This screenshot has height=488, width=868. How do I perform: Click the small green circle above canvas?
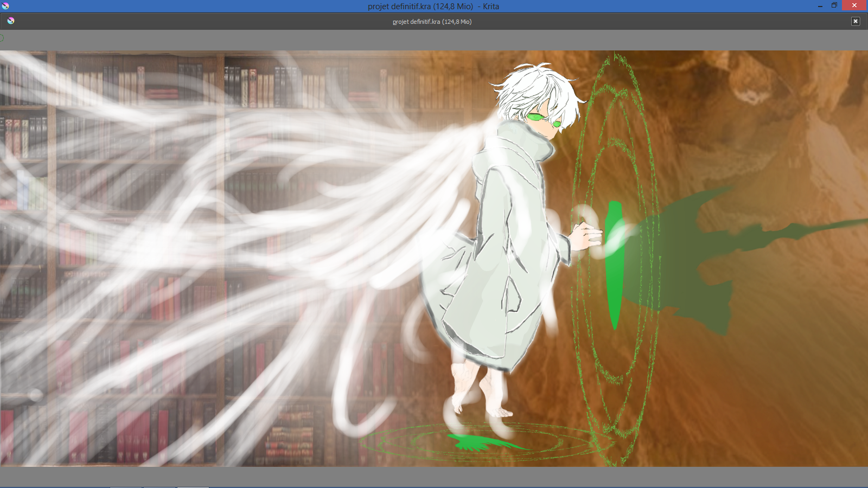point(1,38)
